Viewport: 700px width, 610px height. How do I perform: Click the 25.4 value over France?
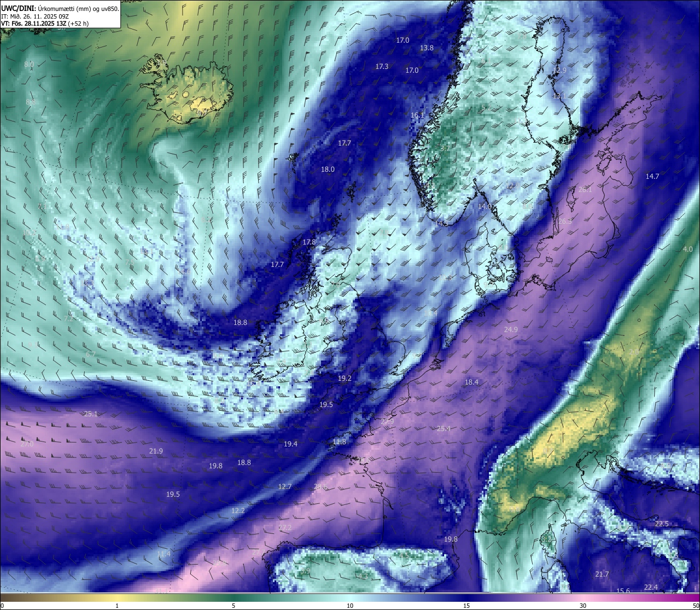444,429
